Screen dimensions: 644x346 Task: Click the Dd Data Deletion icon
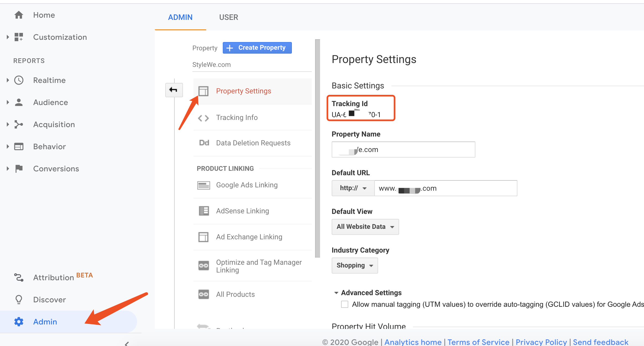[204, 143]
